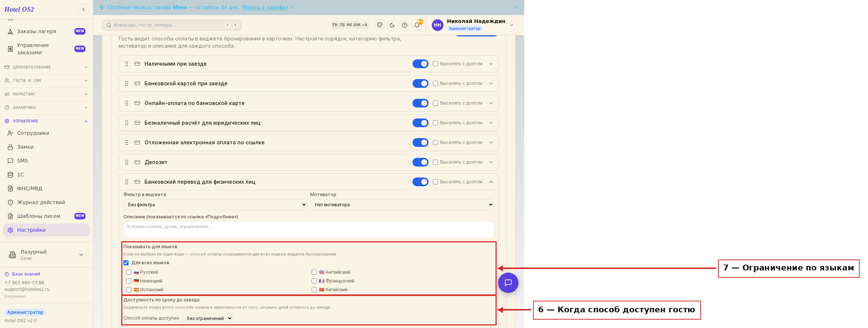Check Выселять с долгом for Наличными при заезде
The width and height of the screenshot is (868, 328).
(x=435, y=64)
